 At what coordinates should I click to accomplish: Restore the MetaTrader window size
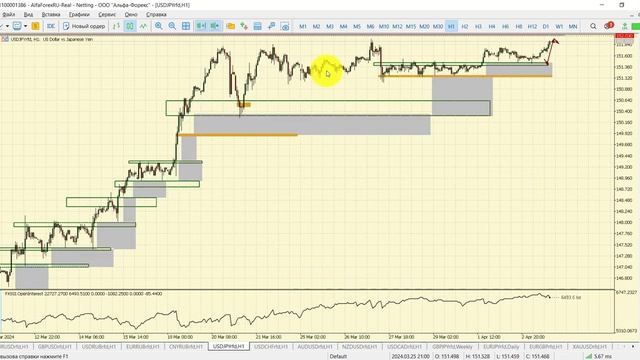[622, 4]
